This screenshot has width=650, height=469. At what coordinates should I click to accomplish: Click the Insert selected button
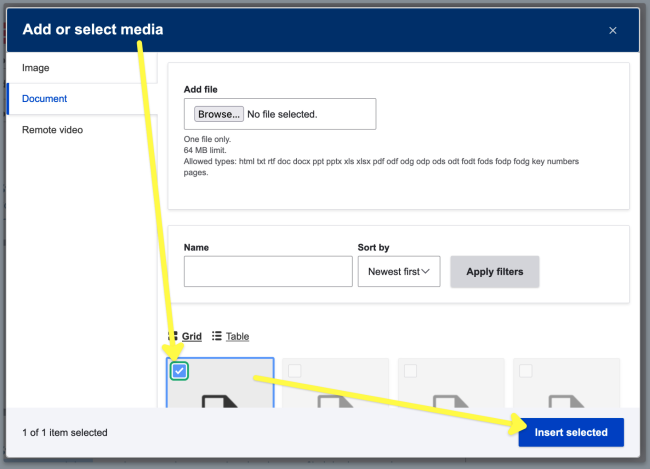[570, 432]
